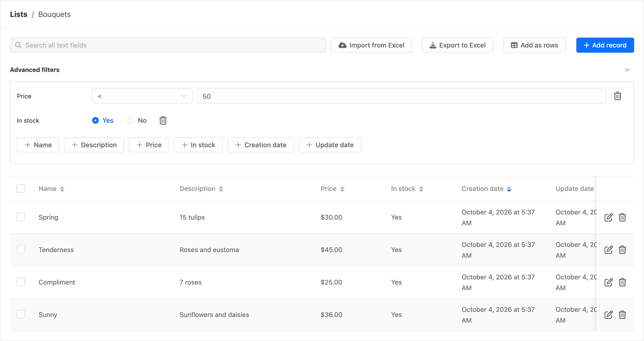The height and width of the screenshot is (341, 644).
Task: Add a Creation date filter
Action: (x=260, y=145)
